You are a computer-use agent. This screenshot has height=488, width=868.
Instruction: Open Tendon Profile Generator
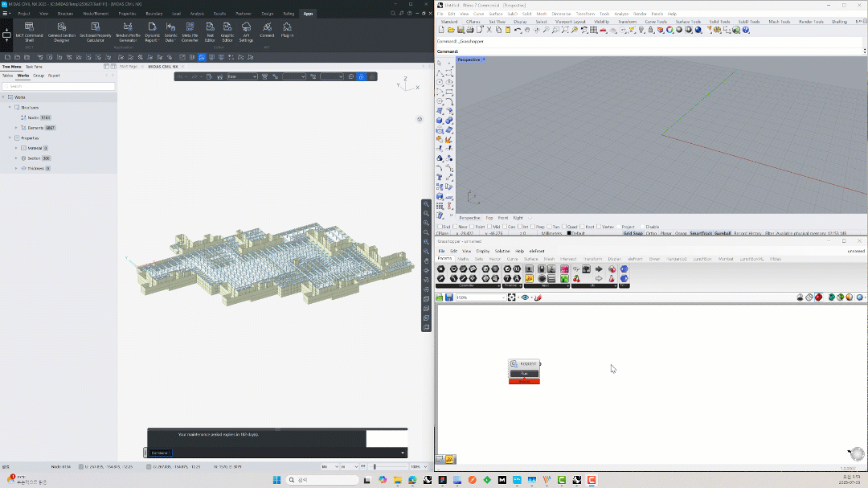128,31
